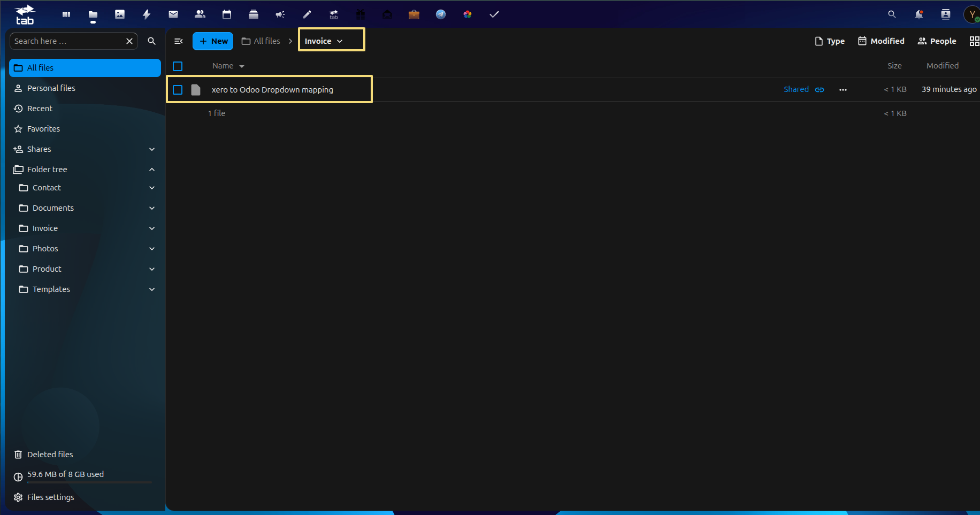The width and height of the screenshot is (980, 515).
Task: Open Deleted files
Action: point(85,455)
